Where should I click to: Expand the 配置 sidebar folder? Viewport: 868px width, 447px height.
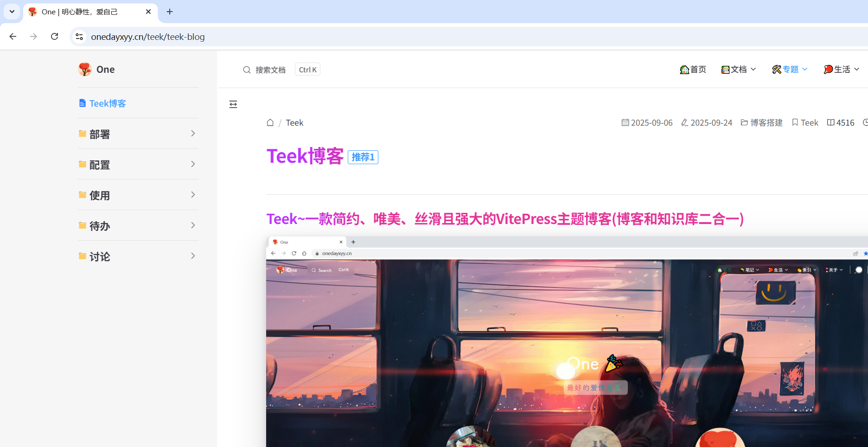[138, 165]
